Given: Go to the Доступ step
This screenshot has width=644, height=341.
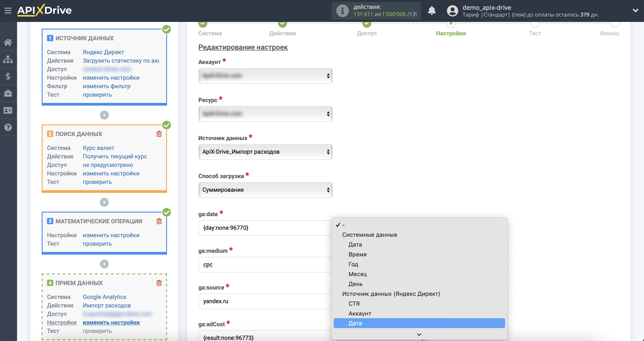Looking at the screenshot, I should (x=367, y=33).
